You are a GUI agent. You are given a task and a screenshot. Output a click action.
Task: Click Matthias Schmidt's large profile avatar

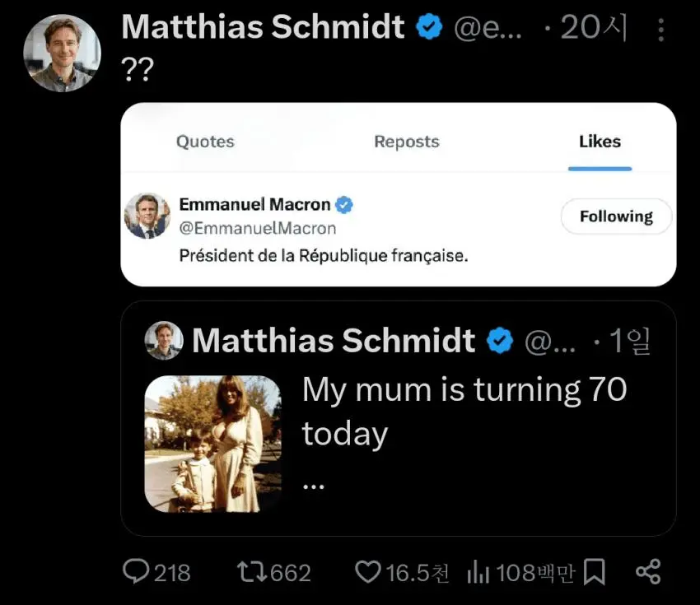pos(62,54)
